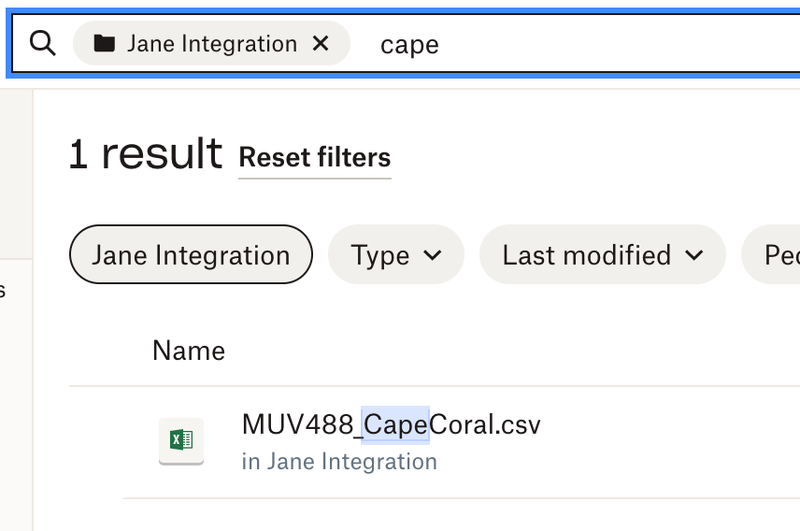Image resolution: width=800 pixels, height=531 pixels.
Task: Click the folder icon in the search chip
Action: click(x=103, y=44)
